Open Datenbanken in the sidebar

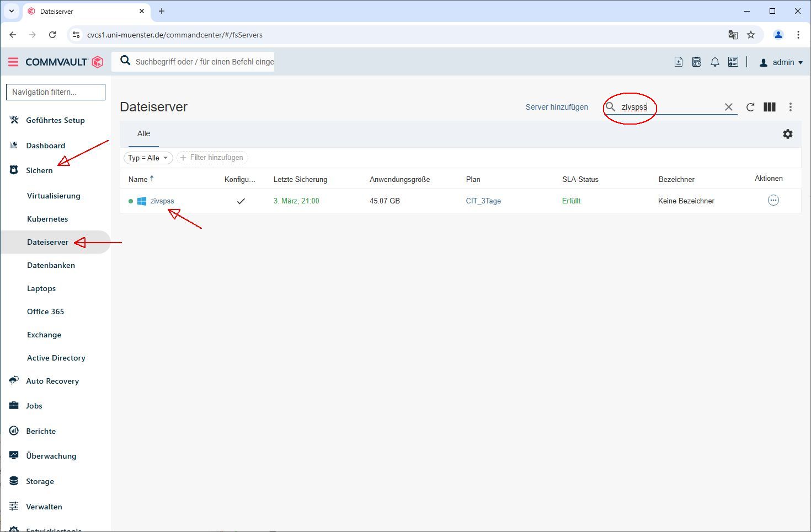tap(51, 265)
